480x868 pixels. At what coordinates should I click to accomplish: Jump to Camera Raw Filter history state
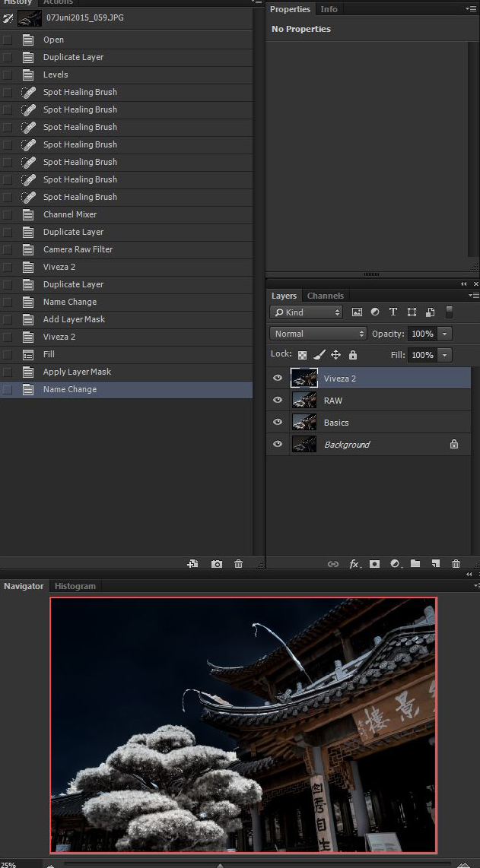point(78,249)
